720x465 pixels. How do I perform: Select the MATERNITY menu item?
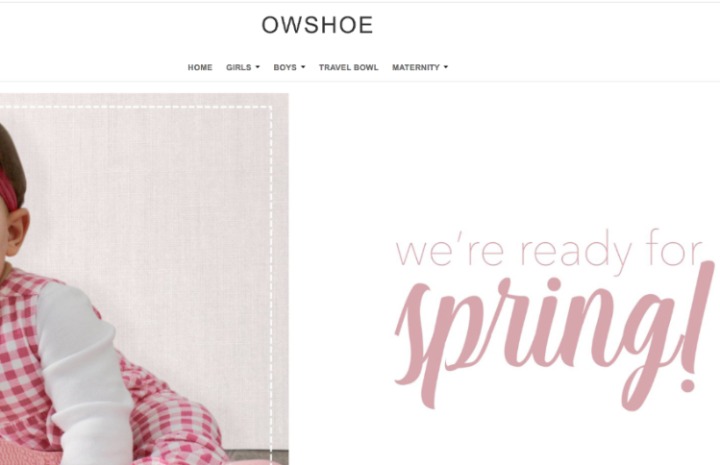point(416,67)
